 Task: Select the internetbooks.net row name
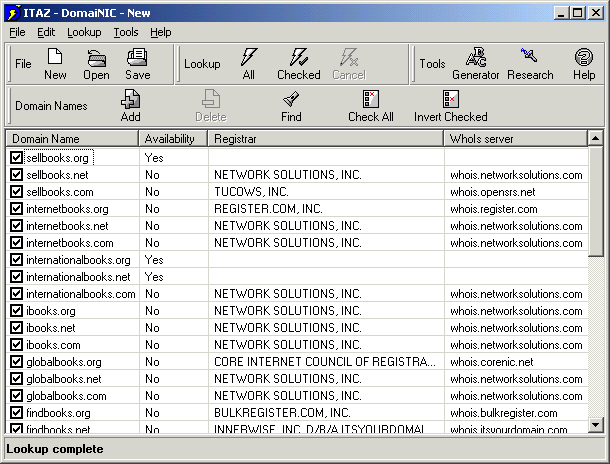pos(67,226)
